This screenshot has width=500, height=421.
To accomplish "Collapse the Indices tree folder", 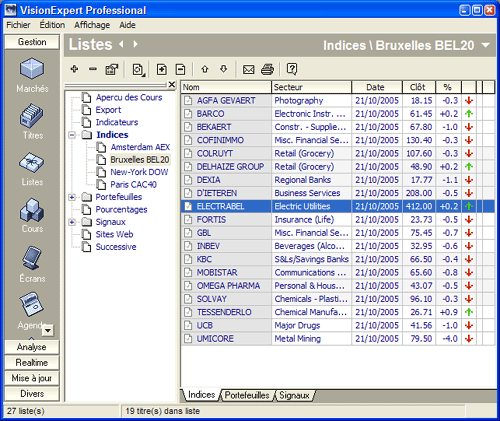I will tap(72, 135).
